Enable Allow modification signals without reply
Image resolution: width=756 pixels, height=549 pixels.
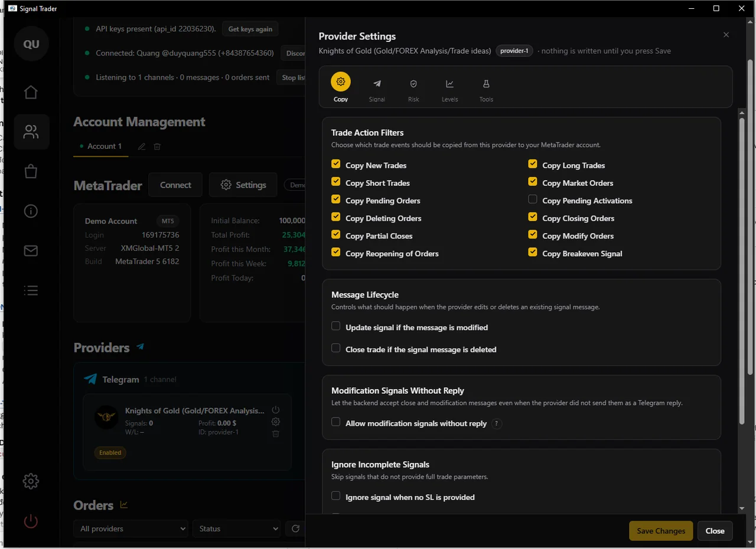pyautogui.click(x=335, y=422)
